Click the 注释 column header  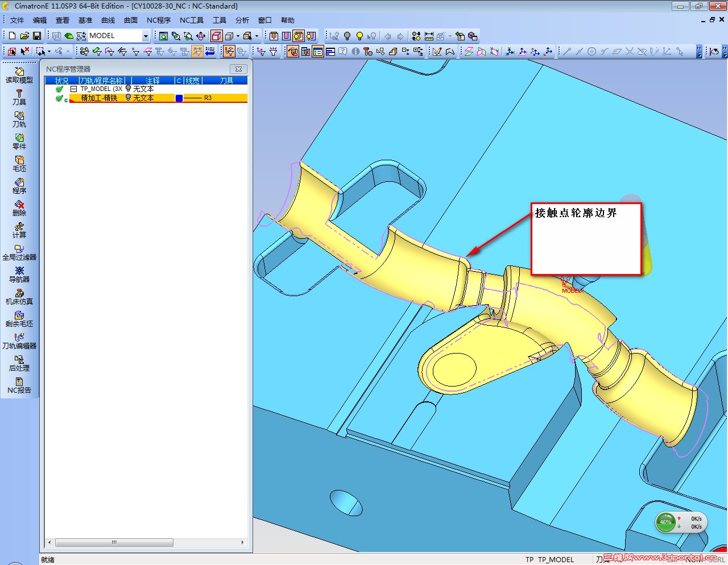click(x=152, y=81)
